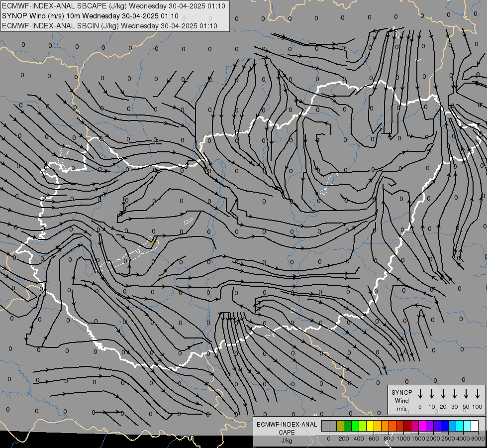
Task: Pick the pink-magenta swatch after 1500
Action: tap(415, 426)
